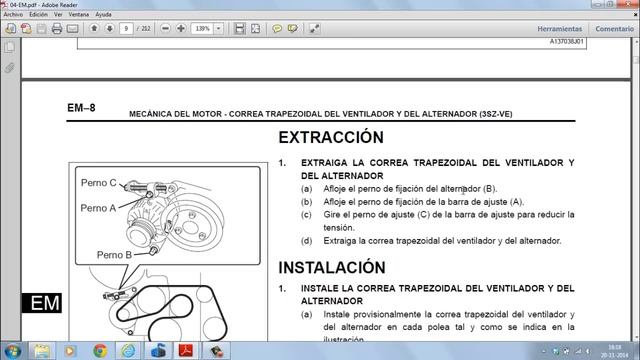The image size is (640, 360).
Task: Show page thumbnails panel icon
Action: (10, 47)
